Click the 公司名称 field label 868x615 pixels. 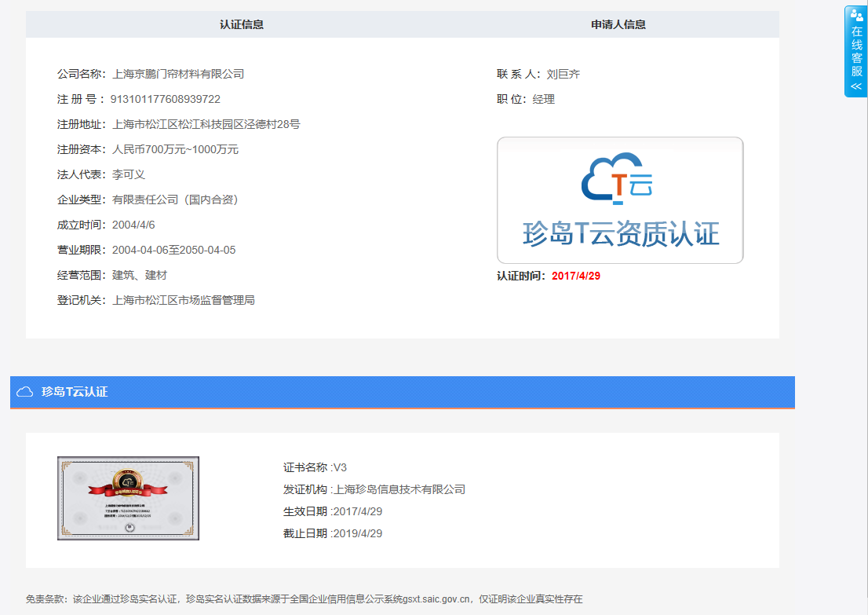tap(82, 75)
